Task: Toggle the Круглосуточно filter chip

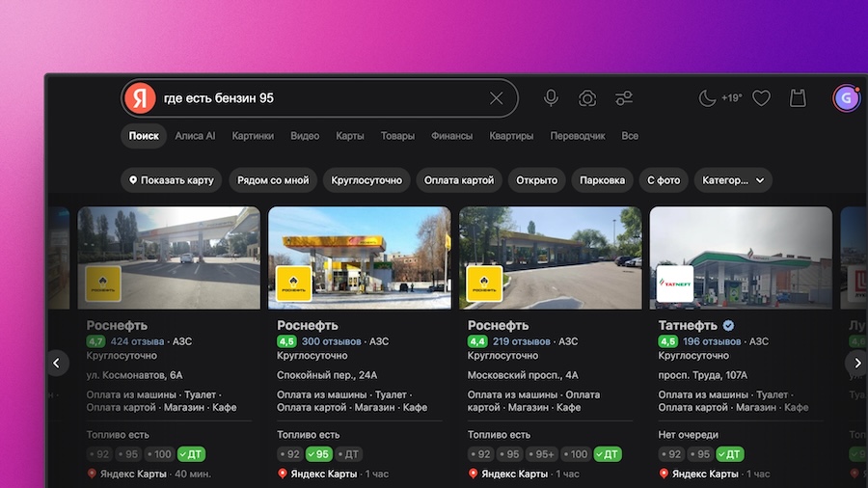Action: coord(366,180)
